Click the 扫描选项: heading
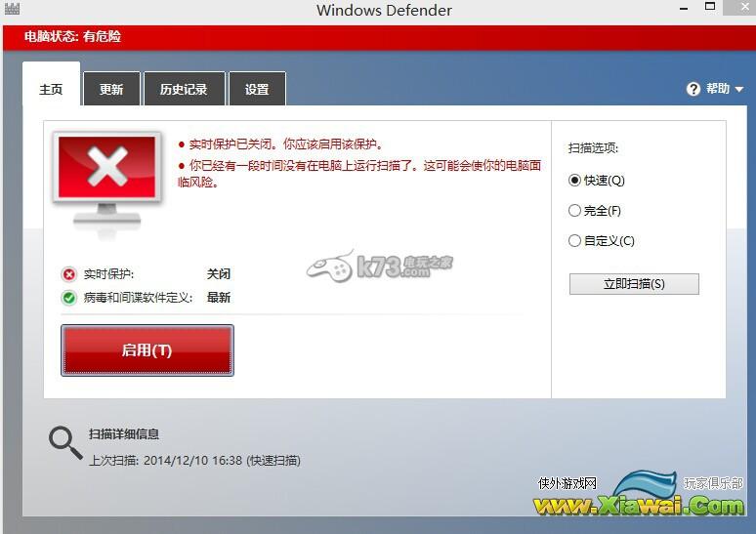Screen dimensions: 756x534 (593, 148)
